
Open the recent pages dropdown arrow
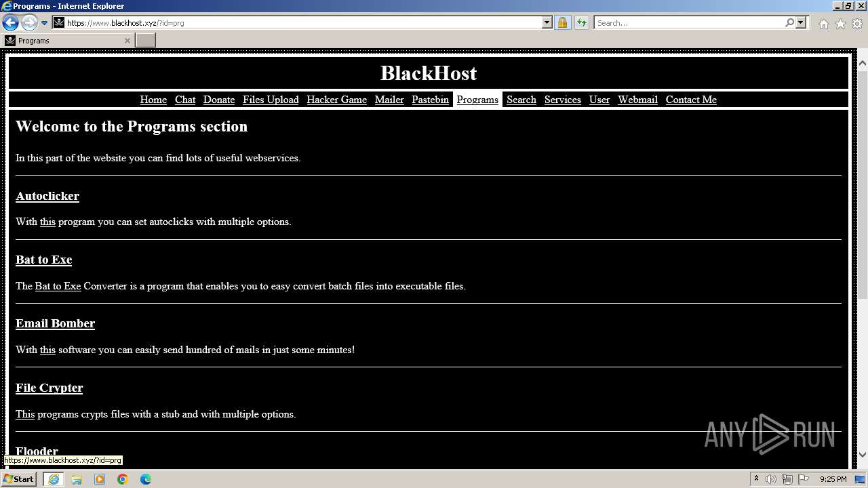(44, 22)
